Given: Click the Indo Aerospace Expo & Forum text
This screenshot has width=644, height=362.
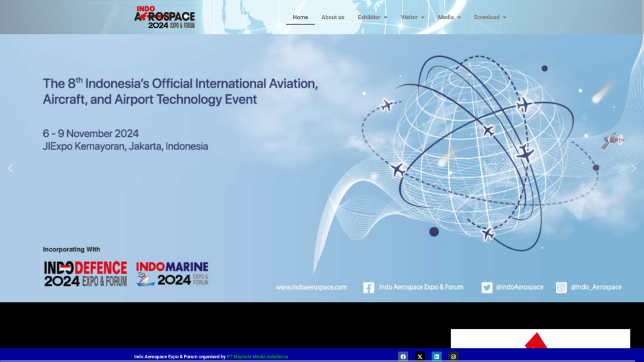Looking at the screenshot, I should (421, 287).
